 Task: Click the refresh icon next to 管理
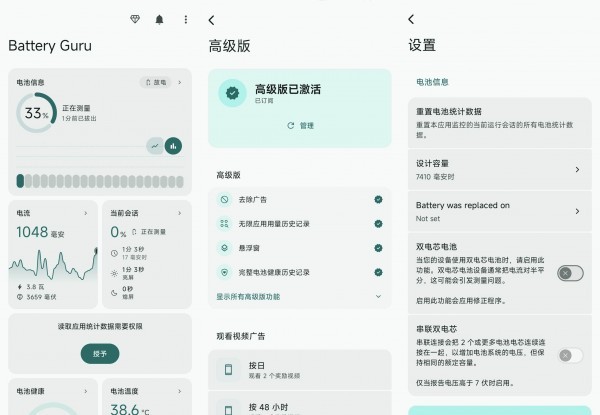(291, 125)
